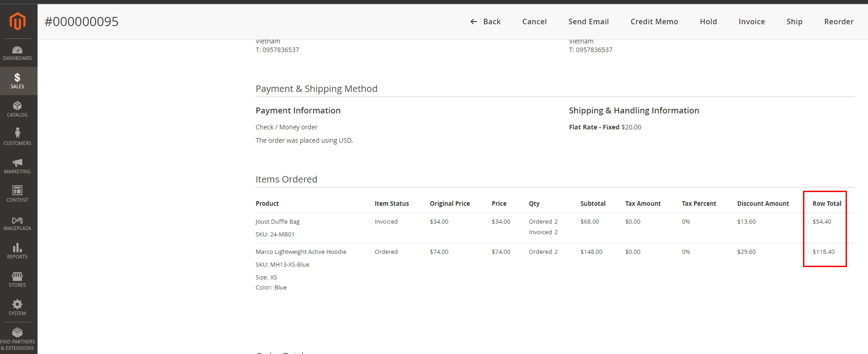Click the Magento logo icon
Screen dimensions: 868x354
click(17, 21)
